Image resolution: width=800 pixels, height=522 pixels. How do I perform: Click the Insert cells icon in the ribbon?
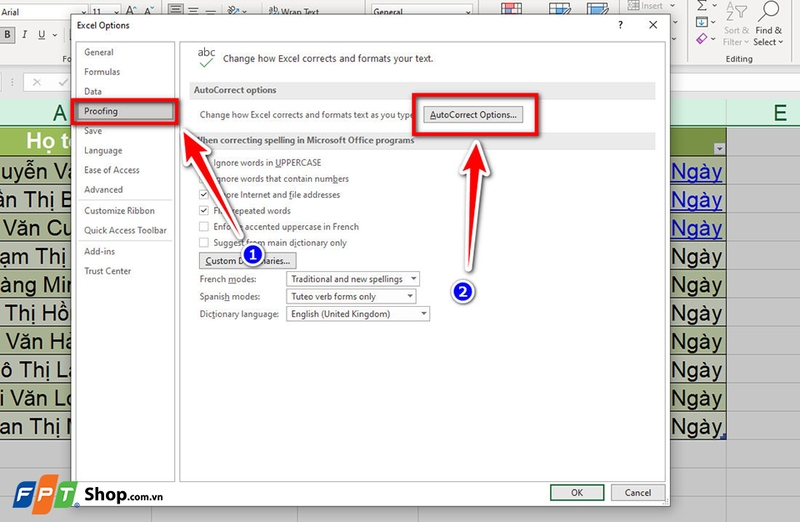click(633, 6)
